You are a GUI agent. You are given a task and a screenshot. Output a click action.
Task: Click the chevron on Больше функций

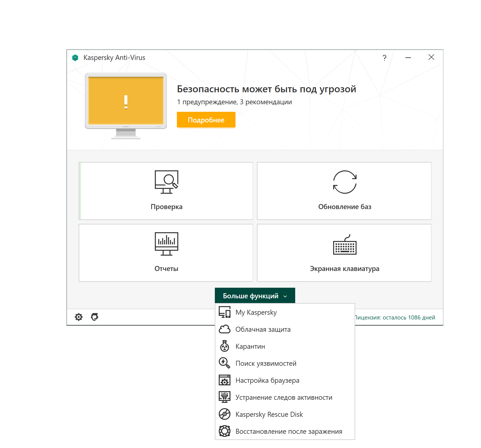coord(285,296)
